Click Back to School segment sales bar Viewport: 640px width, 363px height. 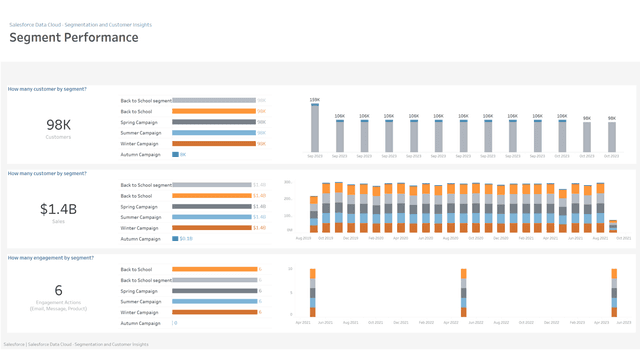click(x=212, y=185)
